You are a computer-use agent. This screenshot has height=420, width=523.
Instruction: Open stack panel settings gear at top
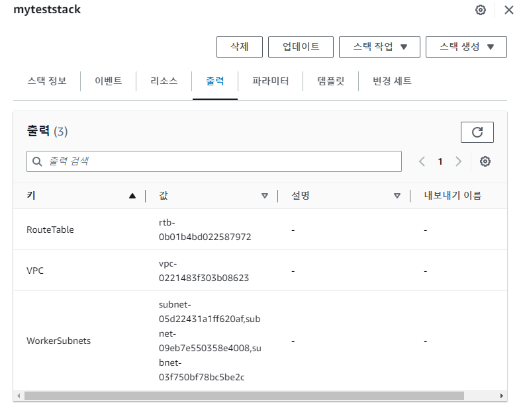(x=481, y=10)
